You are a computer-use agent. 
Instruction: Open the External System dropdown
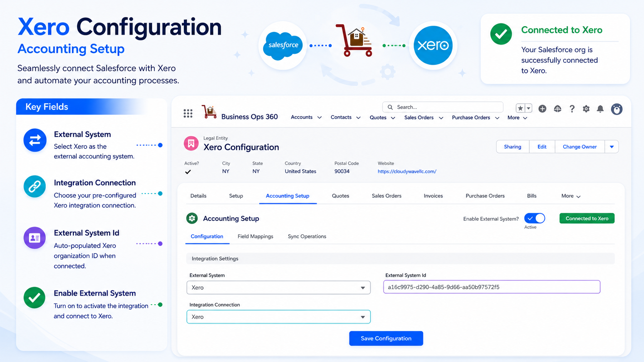(x=278, y=288)
